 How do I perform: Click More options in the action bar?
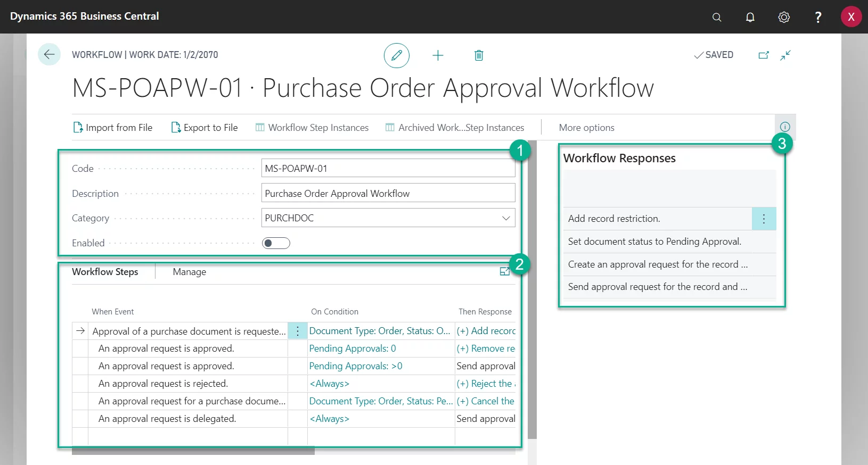pyautogui.click(x=586, y=128)
